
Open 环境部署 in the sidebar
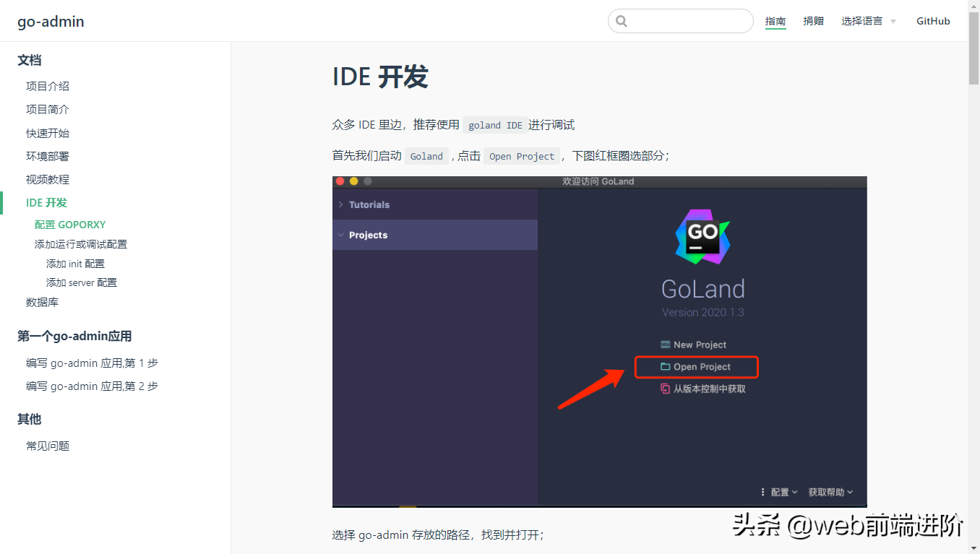pyautogui.click(x=48, y=156)
